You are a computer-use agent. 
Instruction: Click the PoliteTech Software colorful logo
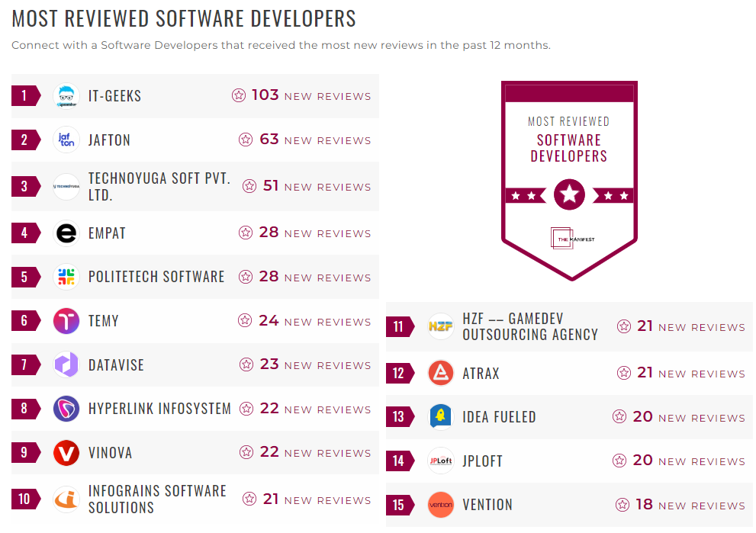[x=66, y=277]
